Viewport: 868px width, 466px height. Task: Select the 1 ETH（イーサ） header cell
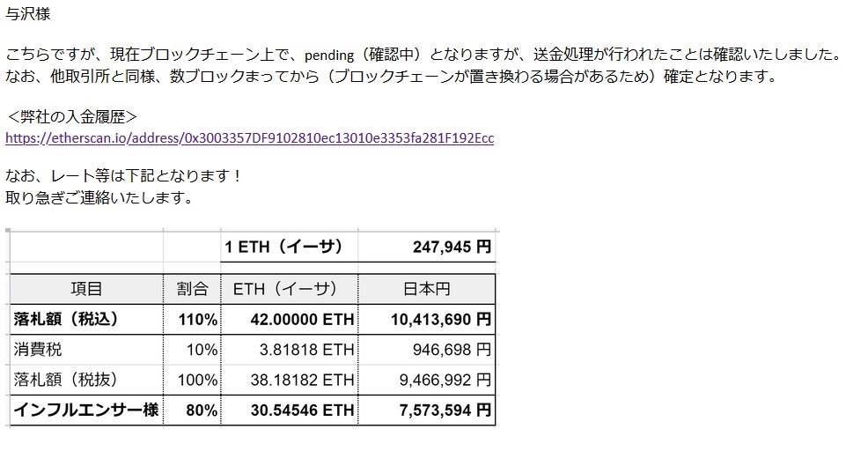point(290,247)
